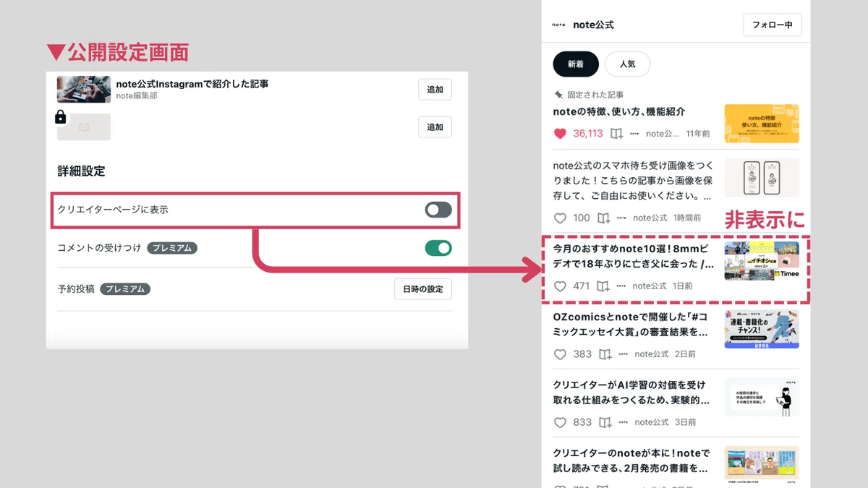Click magazine-add icon beside 833 likes
The image size is (868, 488).
click(605, 422)
